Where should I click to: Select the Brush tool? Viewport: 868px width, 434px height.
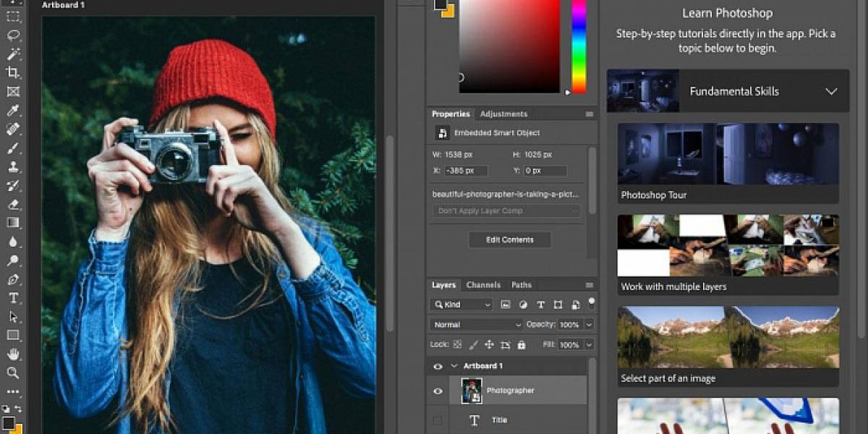(x=13, y=148)
